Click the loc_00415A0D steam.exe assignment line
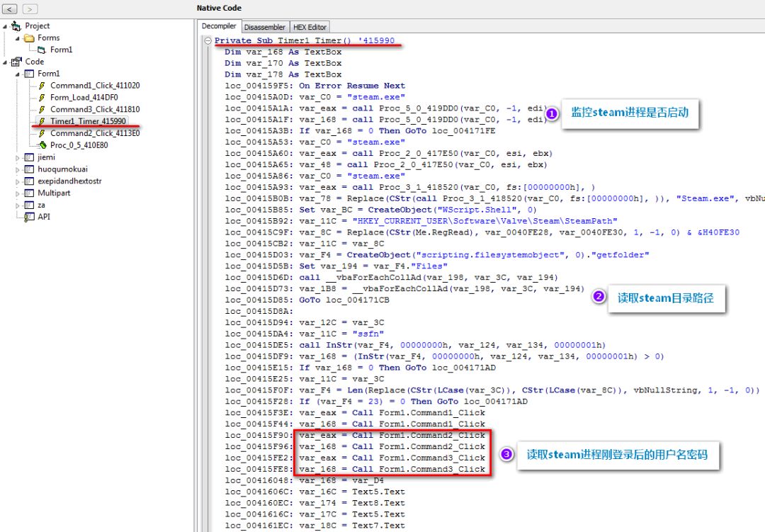The width and height of the screenshot is (765, 532). coord(315,96)
